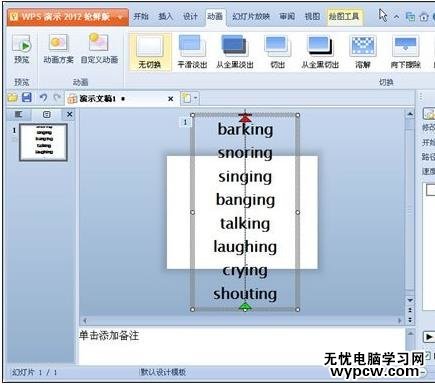Switch to slide thumbnails pane icon
This screenshot has height=387, width=435.
(x=47, y=115)
